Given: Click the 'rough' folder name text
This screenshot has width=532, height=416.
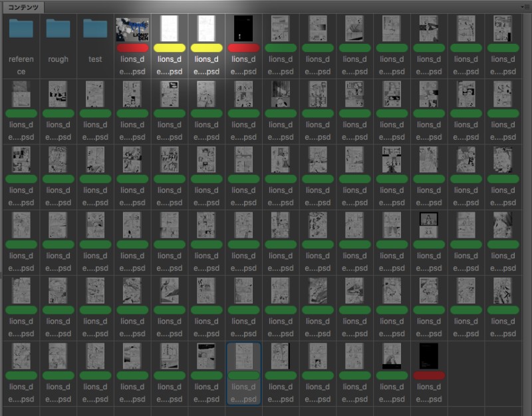Looking at the screenshot, I should pyautogui.click(x=58, y=59).
